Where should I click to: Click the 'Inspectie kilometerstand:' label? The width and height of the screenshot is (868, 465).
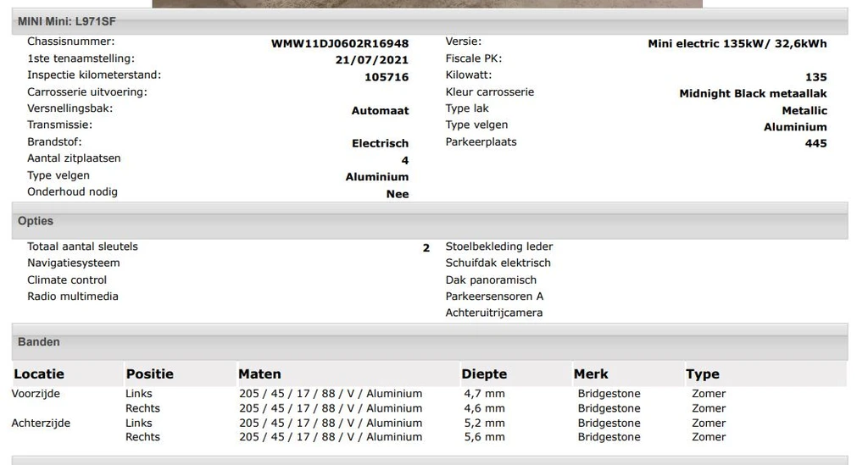pos(94,75)
